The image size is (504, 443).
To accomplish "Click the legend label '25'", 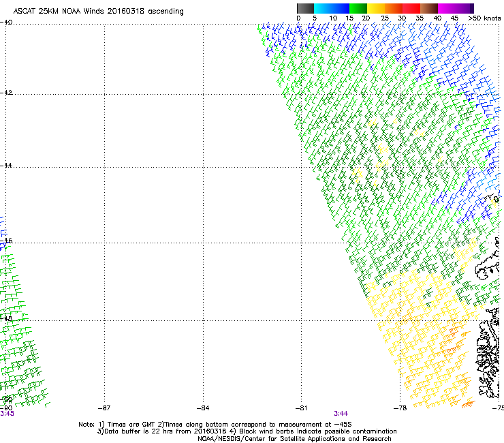I will (385, 18).
